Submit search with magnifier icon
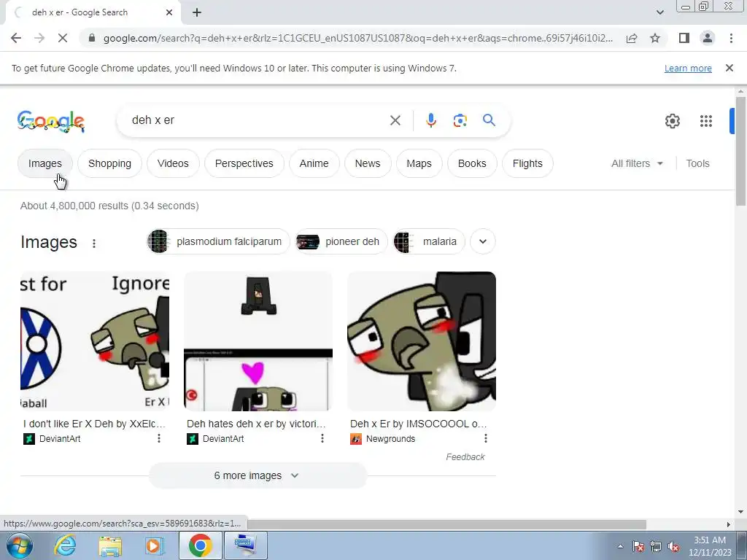The width and height of the screenshot is (747, 560). click(489, 120)
